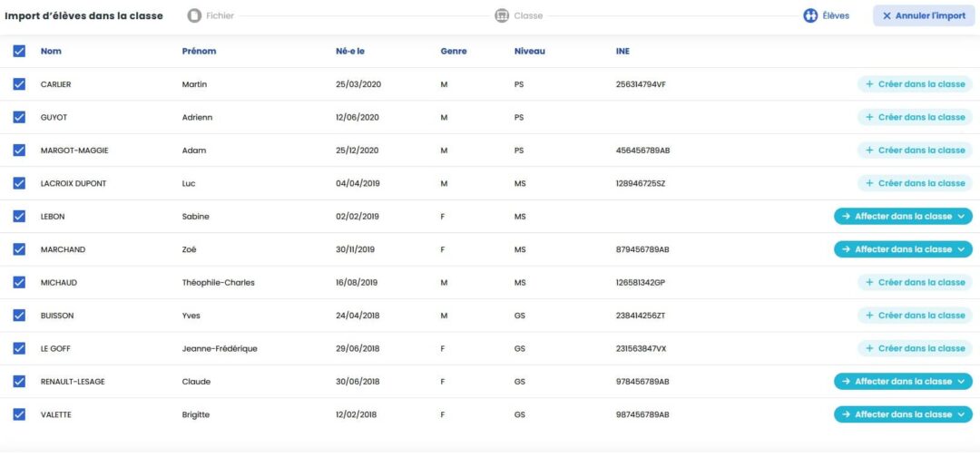Uncheck the MICHAUD row checkbox
The image size is (980, 457).
(19, 282)
